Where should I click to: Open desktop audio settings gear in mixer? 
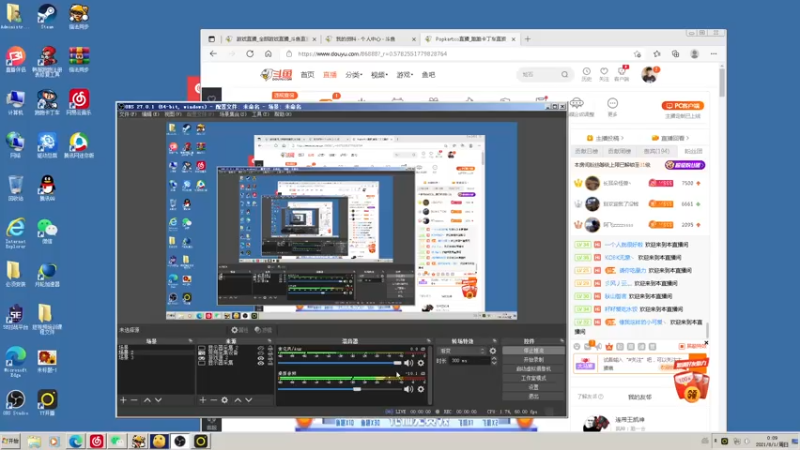pos(421,389)
